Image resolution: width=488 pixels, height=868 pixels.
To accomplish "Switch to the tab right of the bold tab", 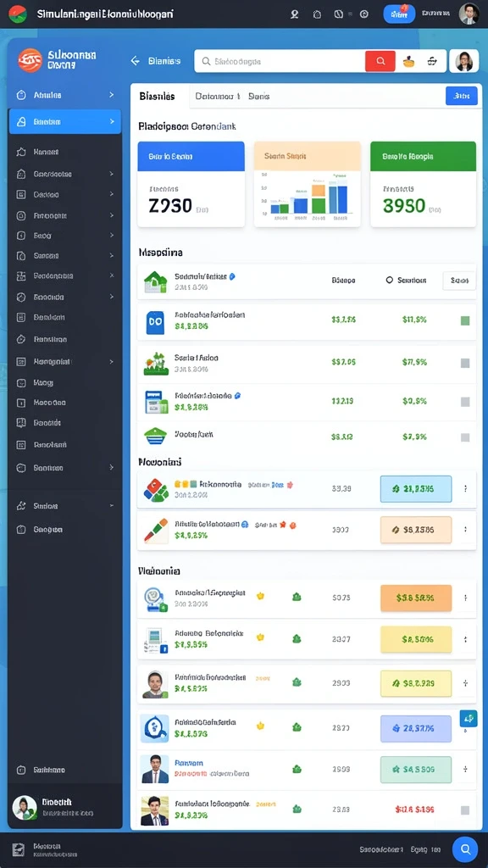I will [217, 97].
